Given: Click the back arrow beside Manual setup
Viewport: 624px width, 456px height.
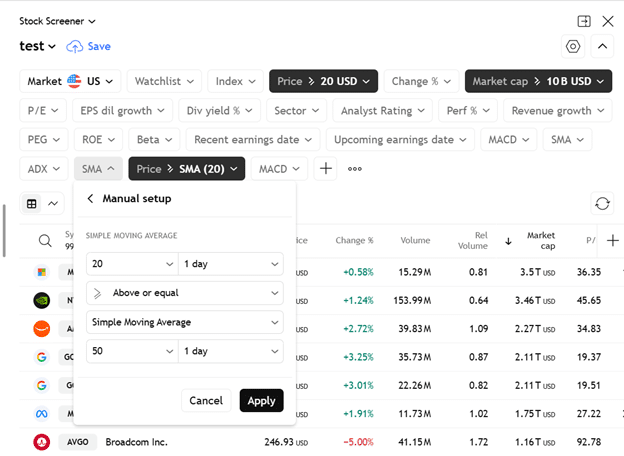Looking at the screenshot, I should [91, 199].
